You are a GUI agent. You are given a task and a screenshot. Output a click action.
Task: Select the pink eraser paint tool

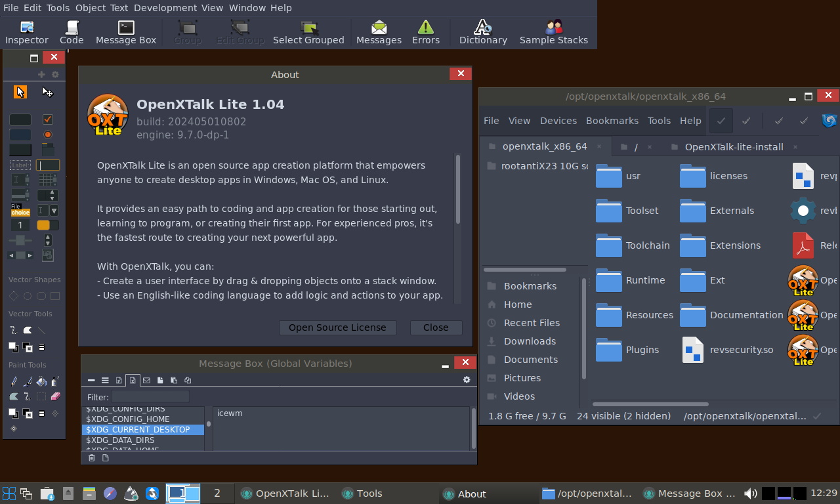click(56, 396)
